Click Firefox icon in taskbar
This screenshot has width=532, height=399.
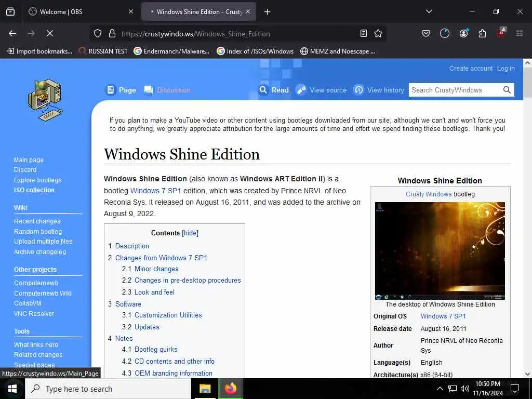click(230, 389)
